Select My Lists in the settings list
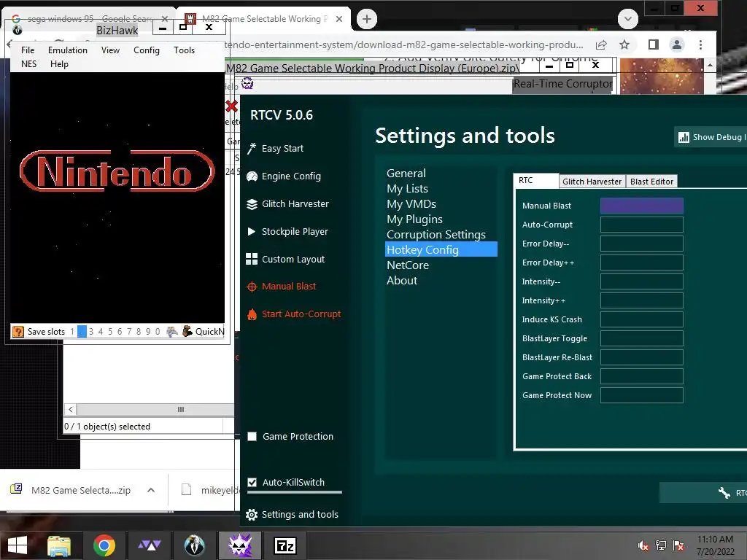This screenshot has height=560, width=747. click(x=407, y=189)
